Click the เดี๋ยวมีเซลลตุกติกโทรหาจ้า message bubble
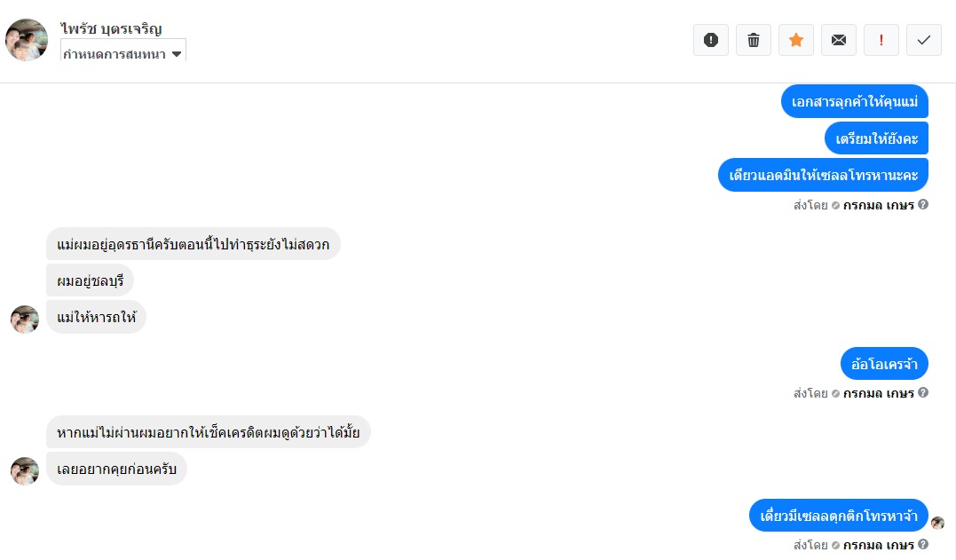Screen dimensions: 956x560 click(838, 516)
